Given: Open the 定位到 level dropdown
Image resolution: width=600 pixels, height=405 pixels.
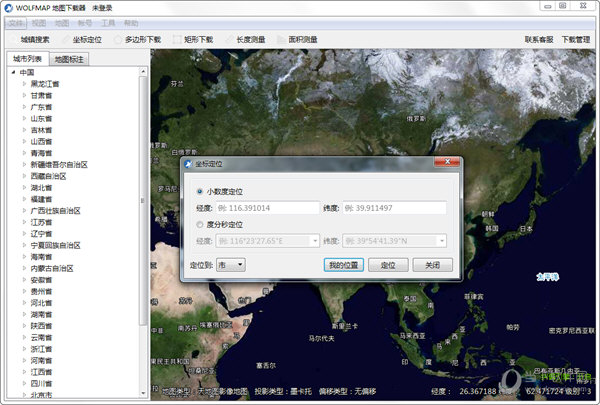Looking at the screenshot, I should 231,265.
